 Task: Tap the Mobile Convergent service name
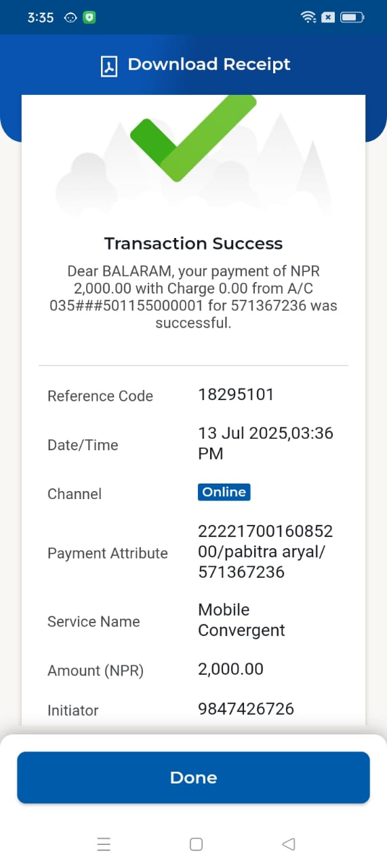pos(241,620)
